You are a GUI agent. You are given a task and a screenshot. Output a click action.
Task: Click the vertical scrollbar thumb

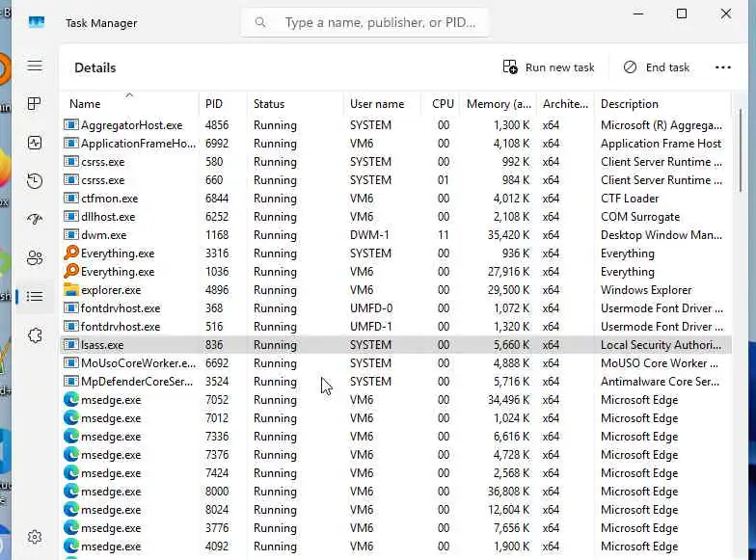pyautogui.click(x=742, y=150)
